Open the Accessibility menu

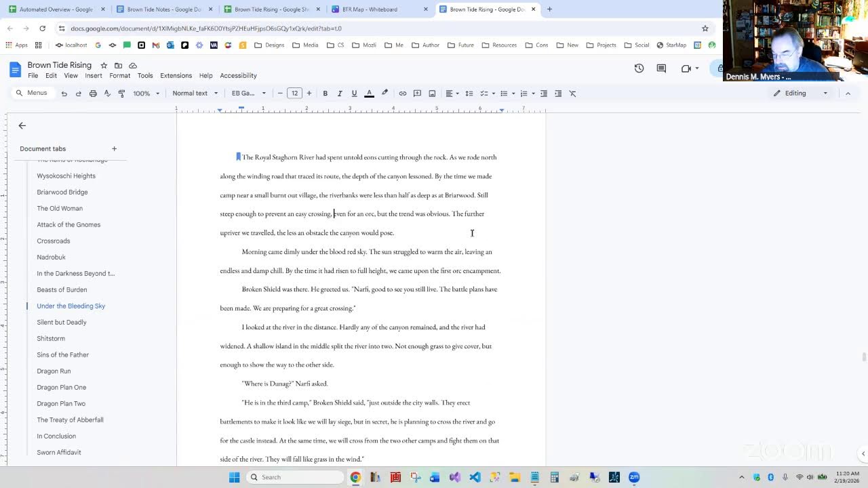click(x=238, y=76)
